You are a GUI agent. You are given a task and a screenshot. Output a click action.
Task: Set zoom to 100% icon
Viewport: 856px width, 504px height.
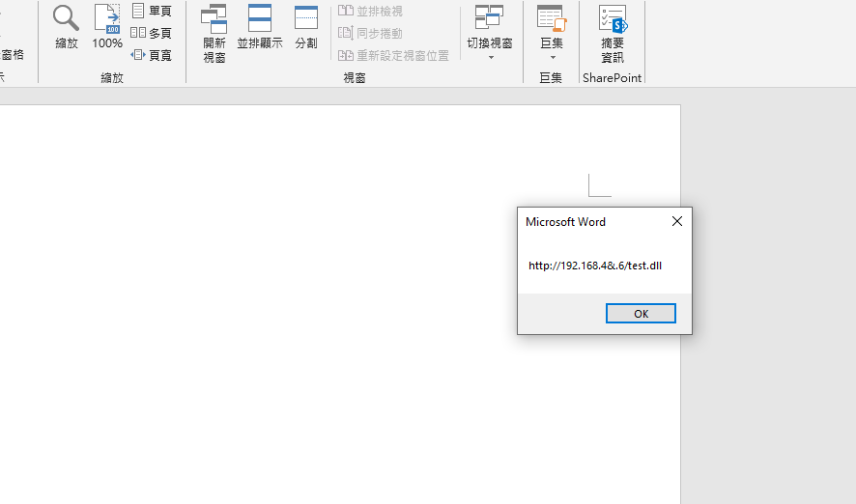pos(107,27)
